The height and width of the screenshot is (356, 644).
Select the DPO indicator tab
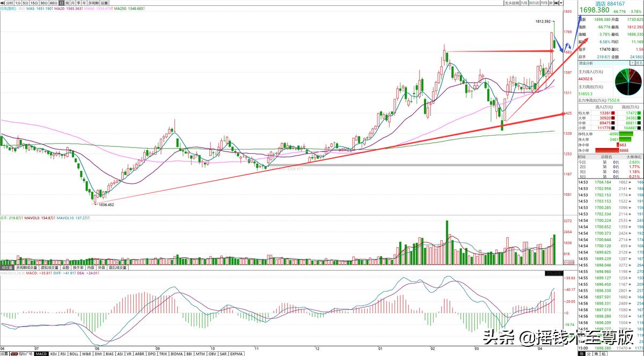(x=152, y=353)
